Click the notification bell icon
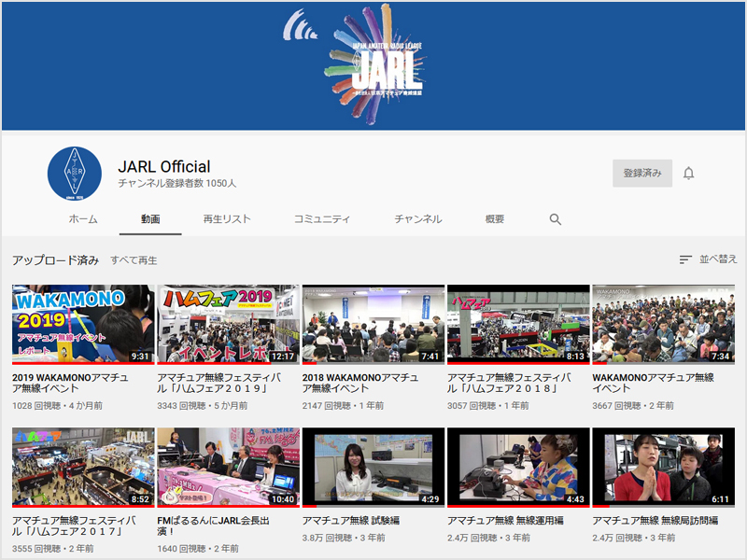 688,174
